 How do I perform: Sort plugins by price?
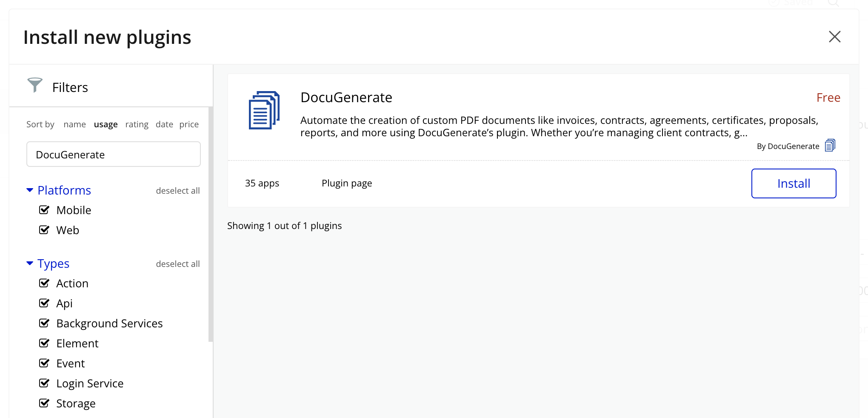(189, 124)
